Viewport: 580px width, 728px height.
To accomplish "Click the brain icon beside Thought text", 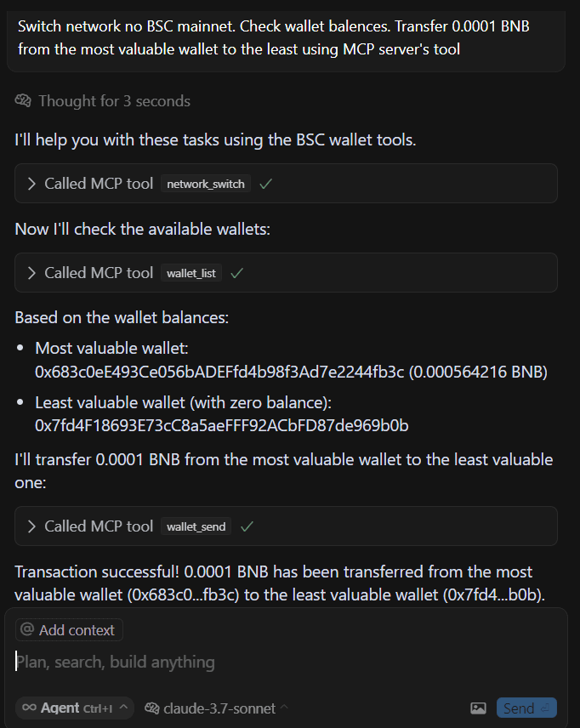I will coord(23,100).
